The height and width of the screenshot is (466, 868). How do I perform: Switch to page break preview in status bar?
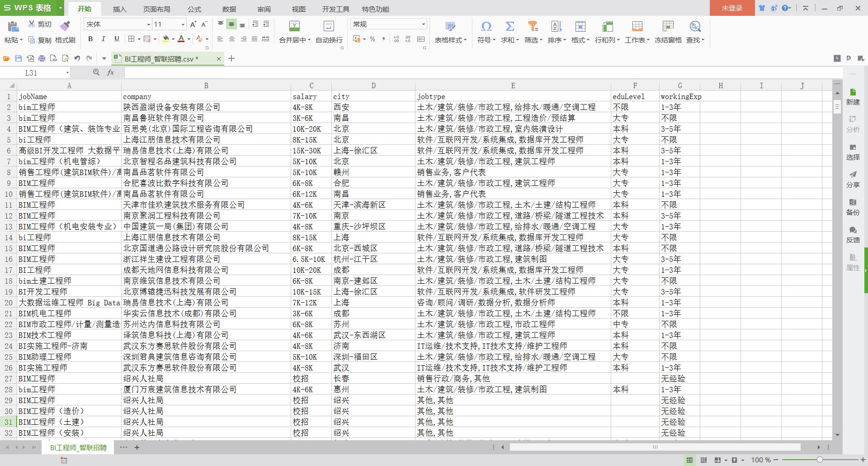point(703,460)
